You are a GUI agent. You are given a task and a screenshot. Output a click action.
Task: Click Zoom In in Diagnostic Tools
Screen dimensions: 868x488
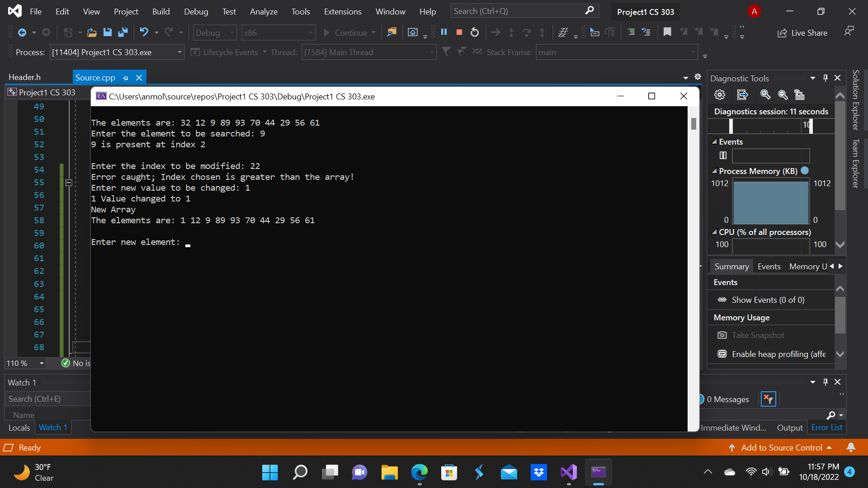click(765, 94)
